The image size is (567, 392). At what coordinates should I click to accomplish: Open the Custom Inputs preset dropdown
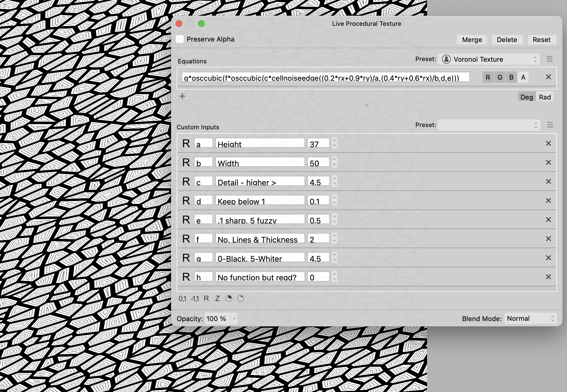point(489,125)
